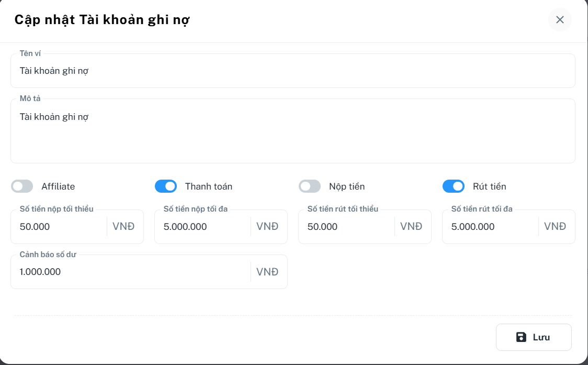This screenshot has height=365, width=588.
Task: Close the Cập nhật Tài khoản ghi nợ dialog
Action: coord(560,20)
